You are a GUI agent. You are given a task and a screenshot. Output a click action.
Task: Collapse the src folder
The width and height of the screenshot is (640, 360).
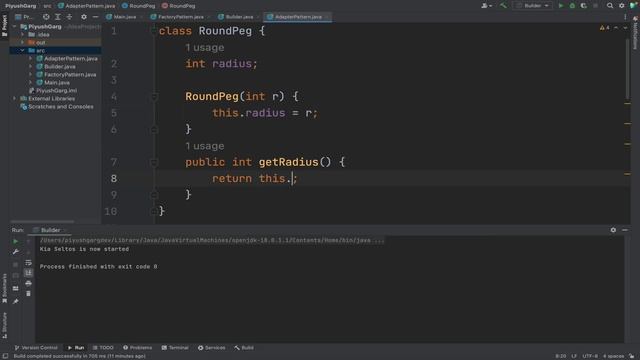tap(22, 51)
